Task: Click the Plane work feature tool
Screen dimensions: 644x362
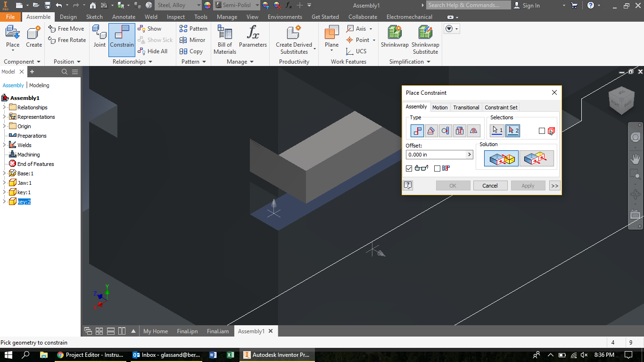Action: (x=332, y=37)
